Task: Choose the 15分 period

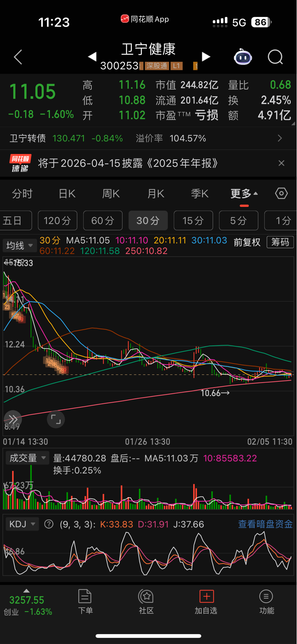Action: tap(193, 220)
